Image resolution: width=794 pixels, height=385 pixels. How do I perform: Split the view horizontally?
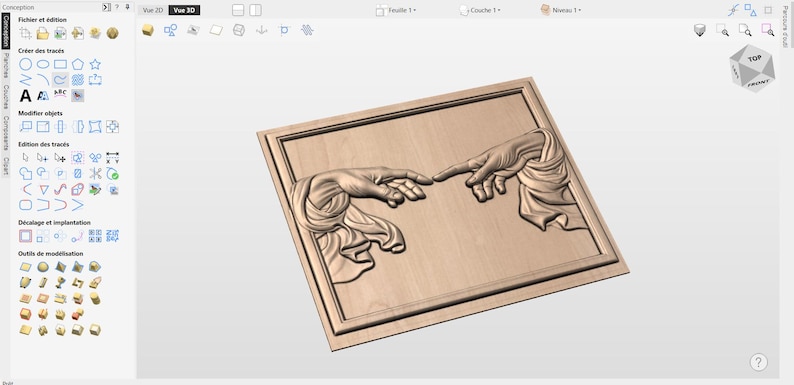(238, 10)
